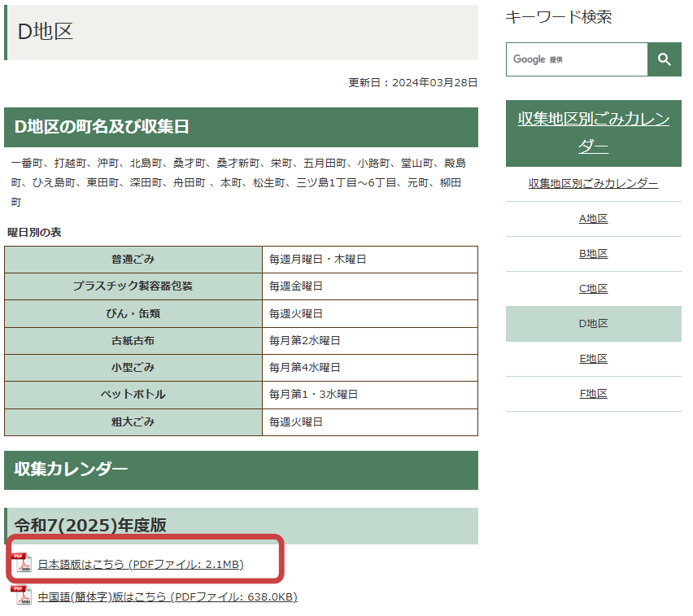This screenshot has height=616, width=693.
Task: Select highlighted D地区 sidebar item
Action: [593, 324]
